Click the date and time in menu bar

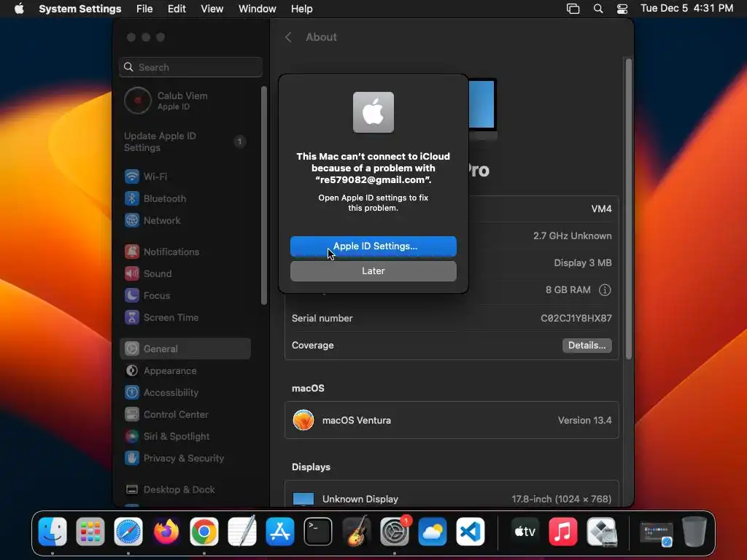(686, 9)
